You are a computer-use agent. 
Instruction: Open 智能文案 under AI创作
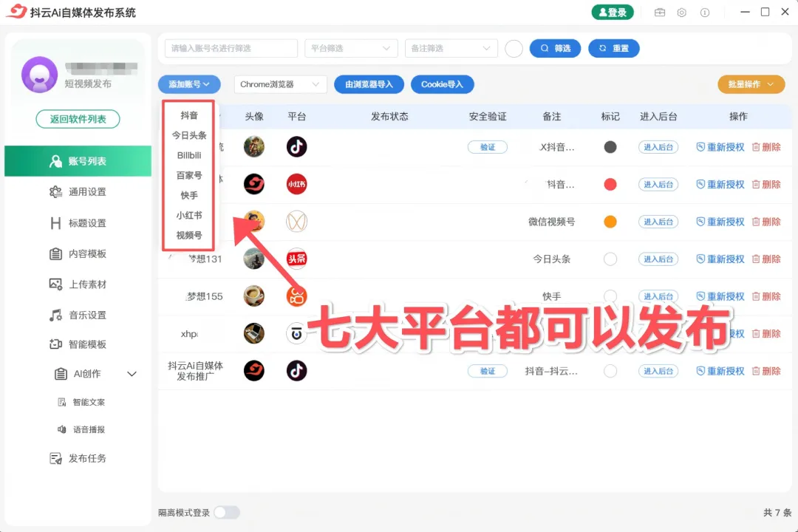[81, 402]
